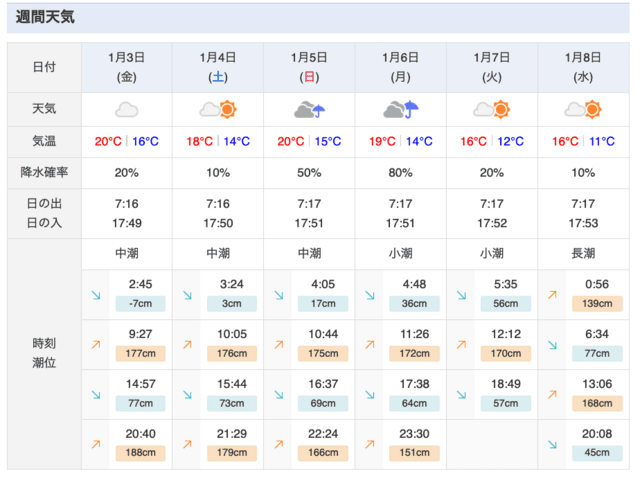Image resolution: width=640 pixels, height=478 pixels.
Task: Click the 長潮 tide type label
Action: click(x=585, y=253)
